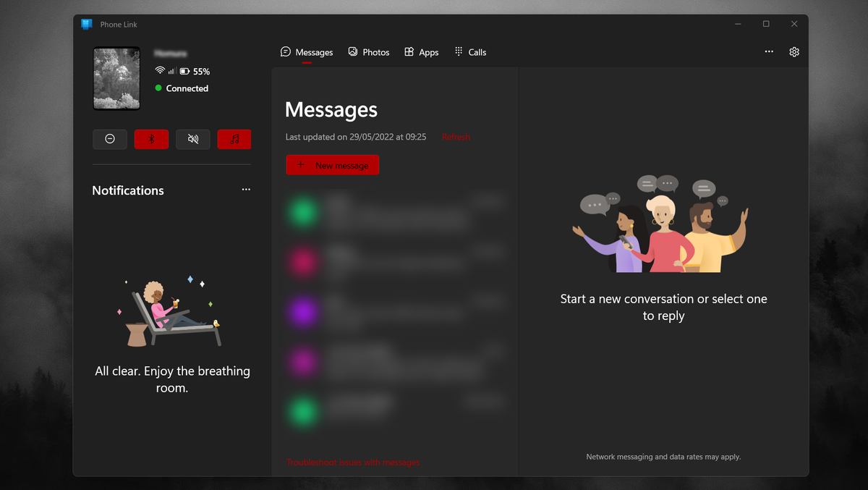Toggle Bluetooth connectivity
The height and width of the screenshot is (490, 868).
[151, 139]
